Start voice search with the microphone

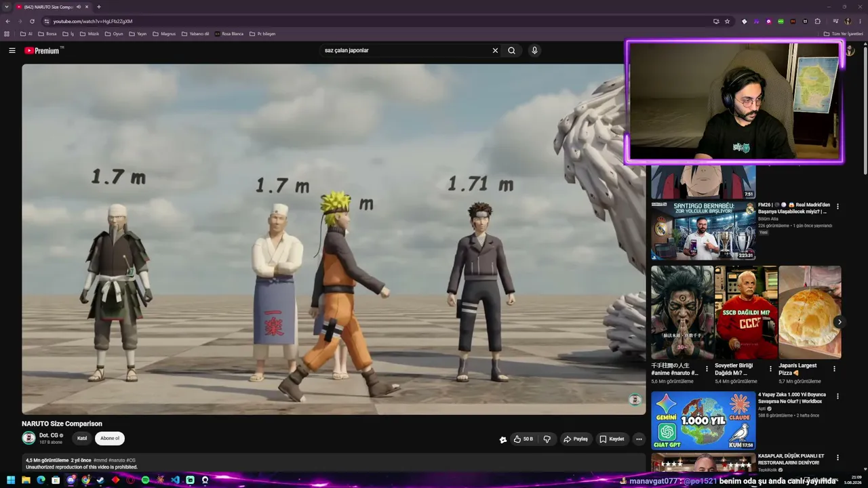point(534,50)
